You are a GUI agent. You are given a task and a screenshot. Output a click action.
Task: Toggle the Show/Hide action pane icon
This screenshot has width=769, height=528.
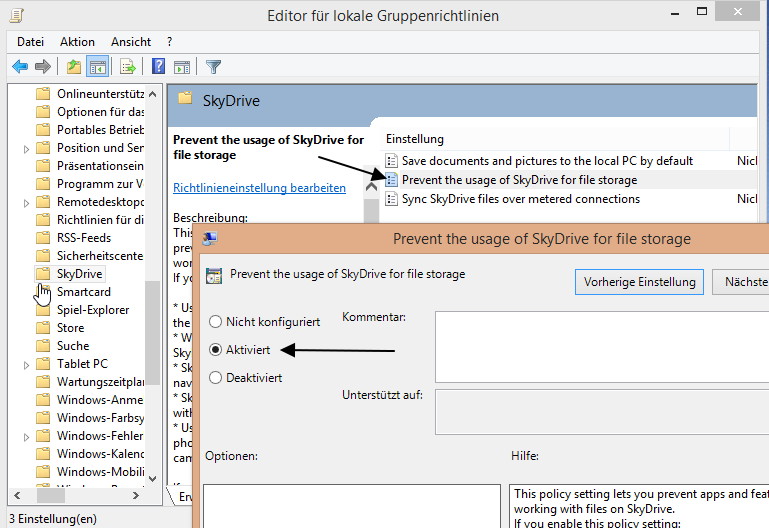182,67
